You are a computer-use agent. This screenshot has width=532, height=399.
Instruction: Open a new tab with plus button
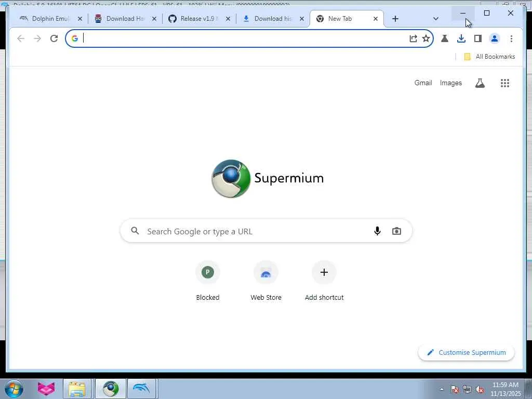coord(395,19)
